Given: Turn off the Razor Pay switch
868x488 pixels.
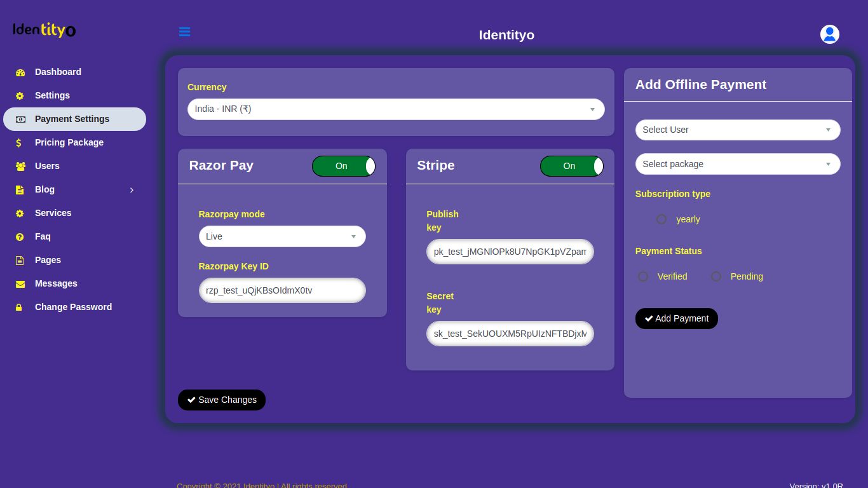Looking at the screenshot, I should coord(344,166).
